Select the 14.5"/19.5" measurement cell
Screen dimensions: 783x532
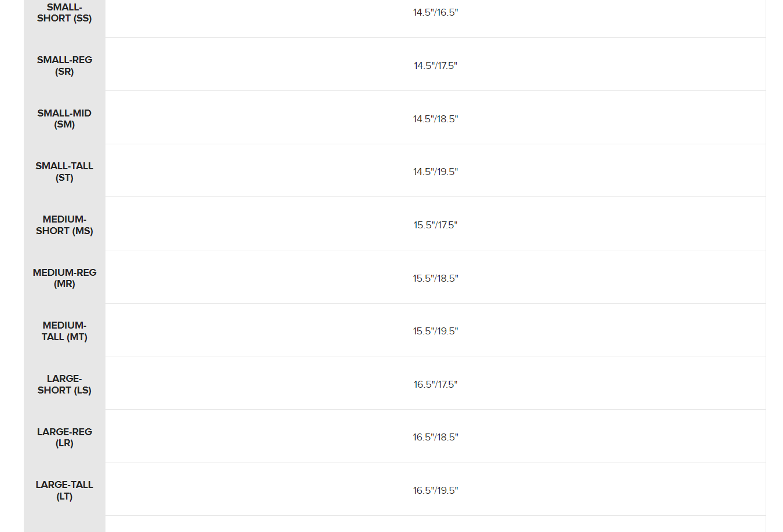click(x=435, y=172)
